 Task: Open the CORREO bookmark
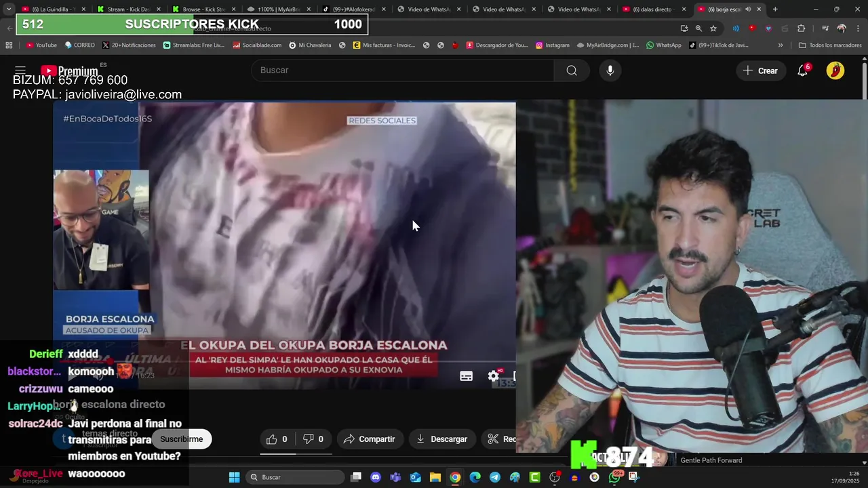pyautogui.click(x=80, y=45)
